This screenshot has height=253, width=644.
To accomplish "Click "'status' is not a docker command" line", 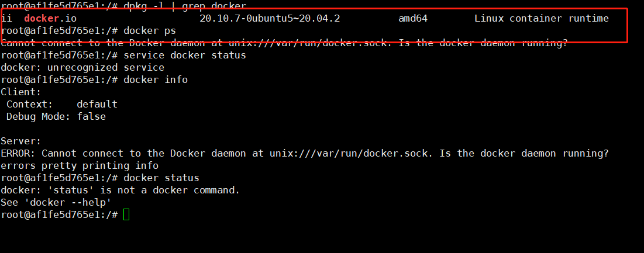I will (120, 190).
